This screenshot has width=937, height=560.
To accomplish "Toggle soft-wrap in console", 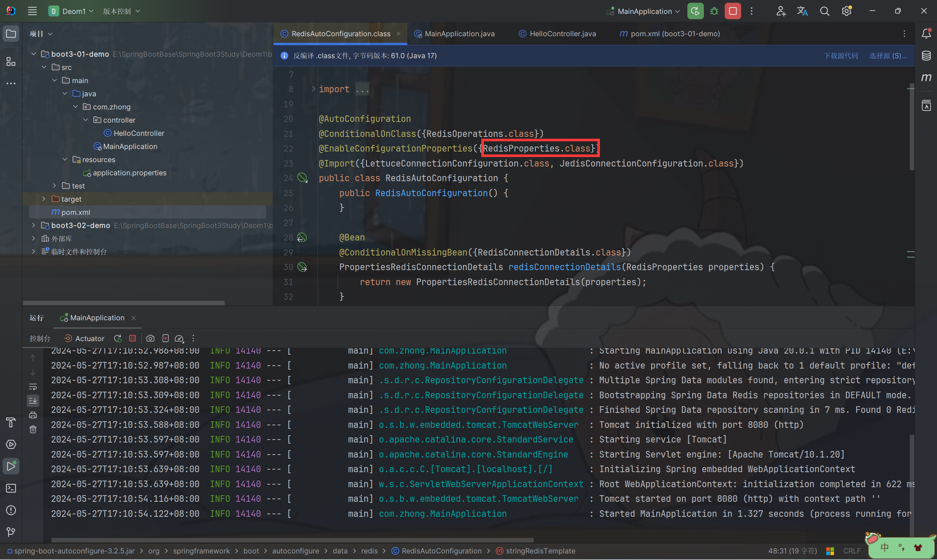I will point(33,387).
